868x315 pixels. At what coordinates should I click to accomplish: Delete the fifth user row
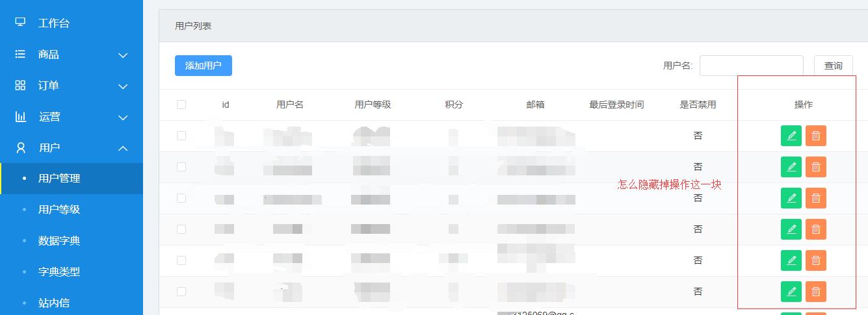click(816, 260)
